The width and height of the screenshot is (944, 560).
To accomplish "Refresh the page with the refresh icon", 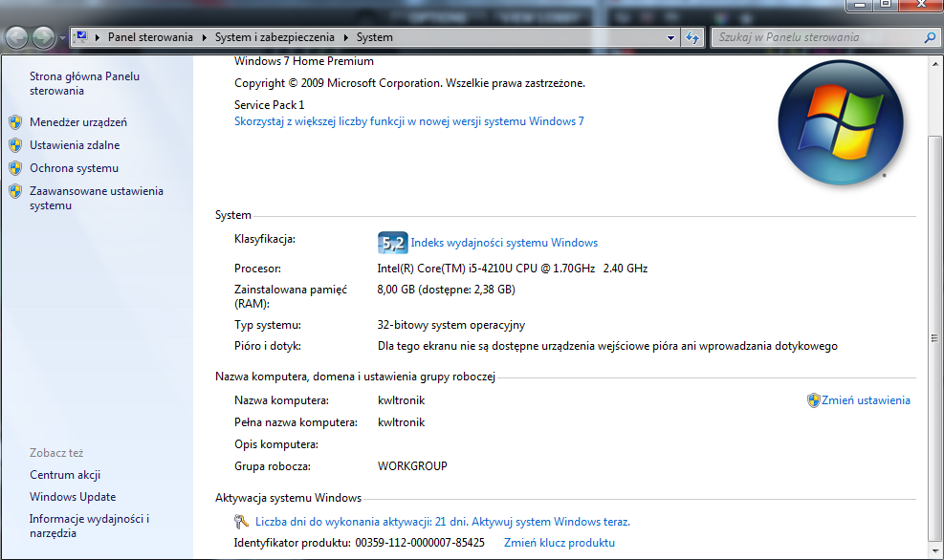I will 693,38.
